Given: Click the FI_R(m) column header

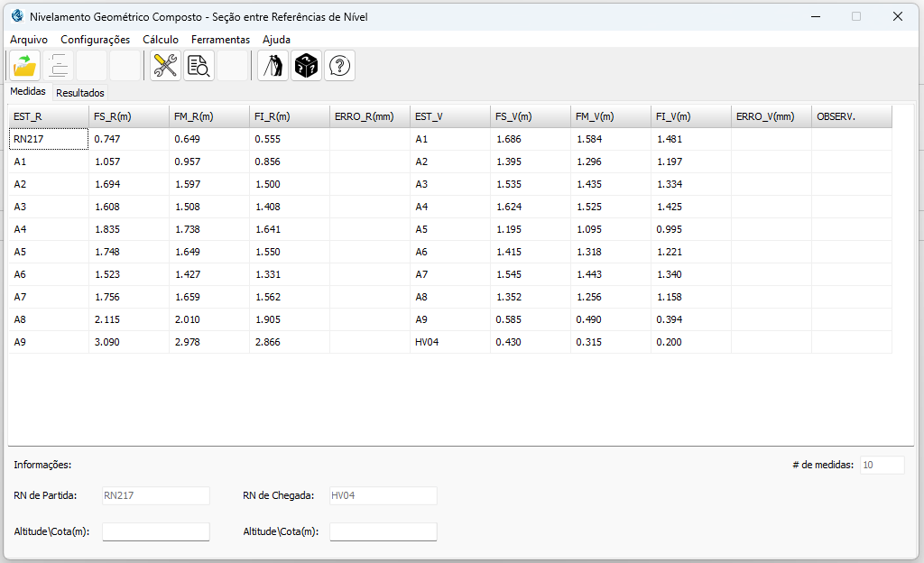Looking at the screenshot, I should pos(290,116).
